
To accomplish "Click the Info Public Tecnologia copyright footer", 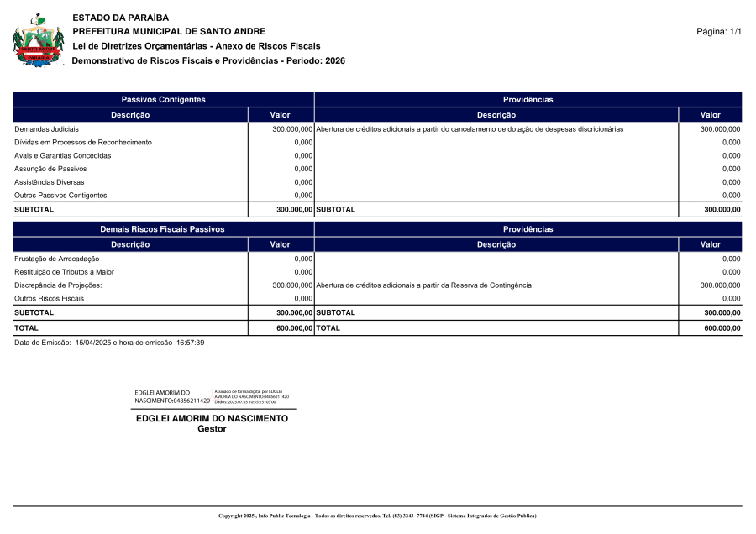I will click(377, 516).
